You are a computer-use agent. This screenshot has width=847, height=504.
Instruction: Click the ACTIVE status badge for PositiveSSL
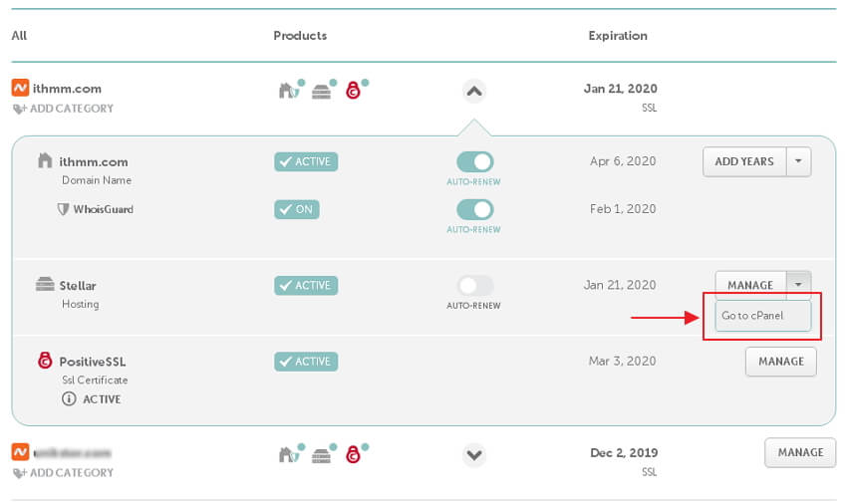(x=306, y=362)
